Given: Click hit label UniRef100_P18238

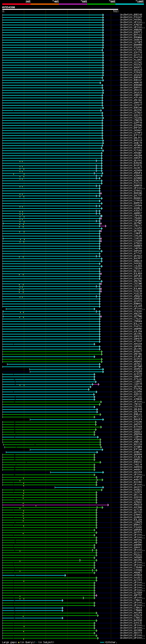Looking at the screenshot, I should (131, 291).
